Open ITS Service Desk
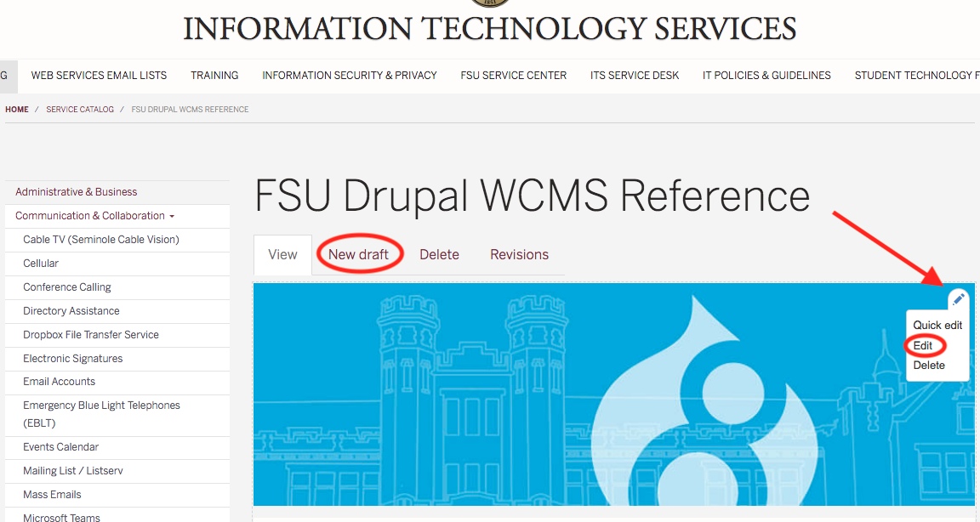 pyautogui.click(x=635, y=76)
